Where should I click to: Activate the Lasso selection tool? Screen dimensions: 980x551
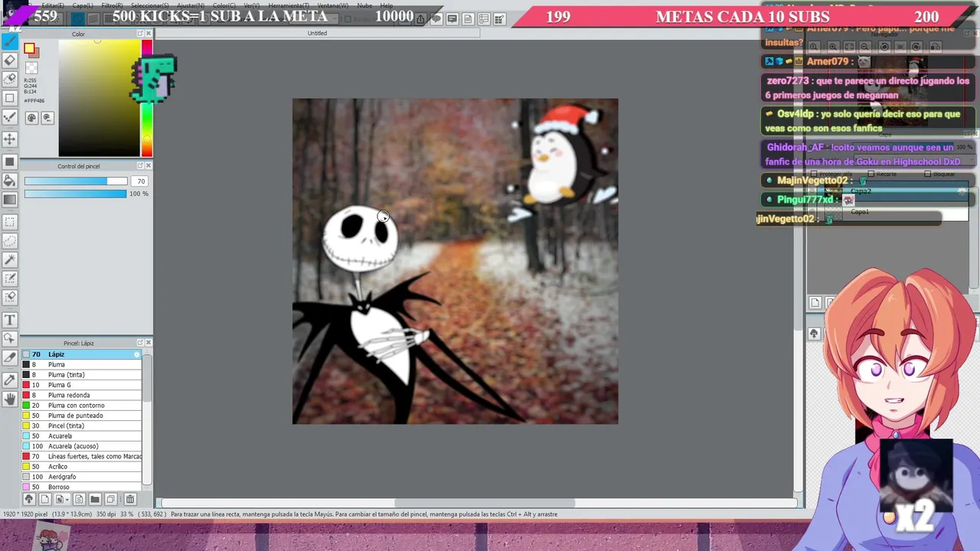pyautogui.click(x=10, y=241)
